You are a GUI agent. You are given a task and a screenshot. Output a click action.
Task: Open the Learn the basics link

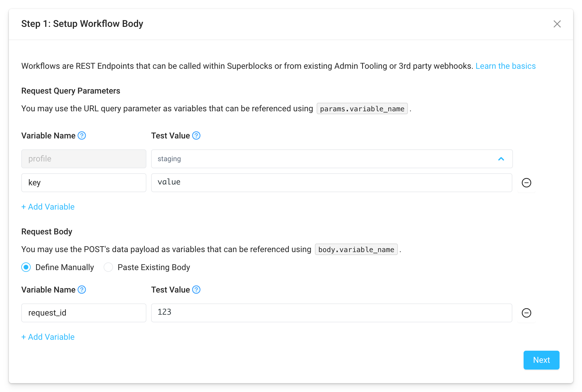(x=505, y=66)
